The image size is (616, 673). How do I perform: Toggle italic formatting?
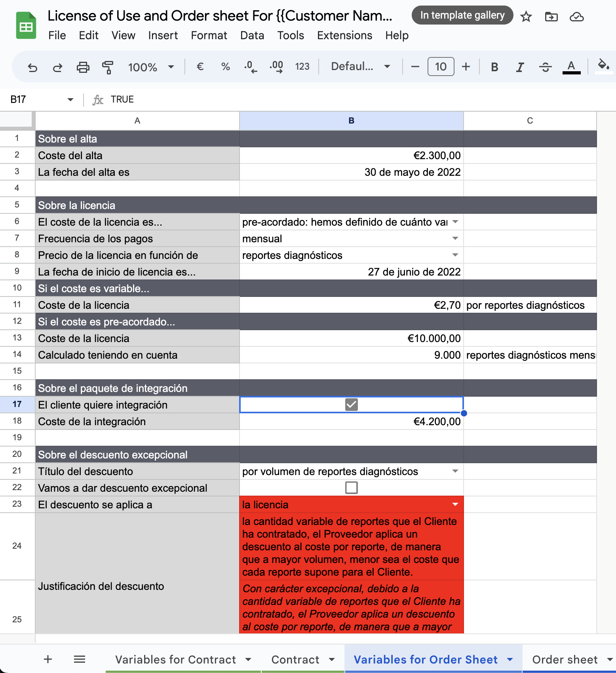pyautogui.click(x=520, y=67)
